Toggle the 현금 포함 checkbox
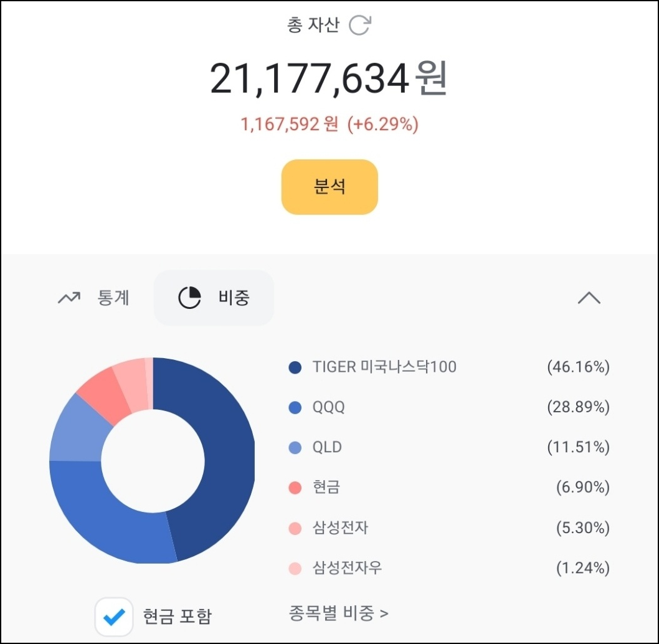 point(114,616)
